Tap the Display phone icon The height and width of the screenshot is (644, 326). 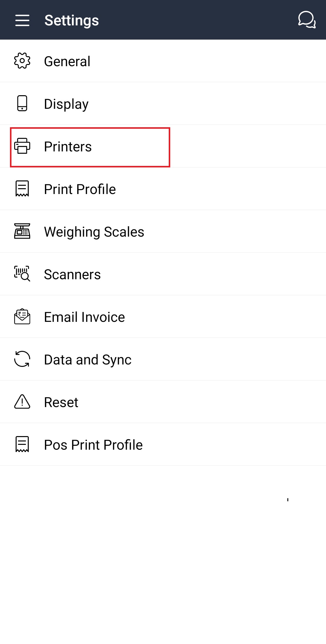[x=22, y=103]
